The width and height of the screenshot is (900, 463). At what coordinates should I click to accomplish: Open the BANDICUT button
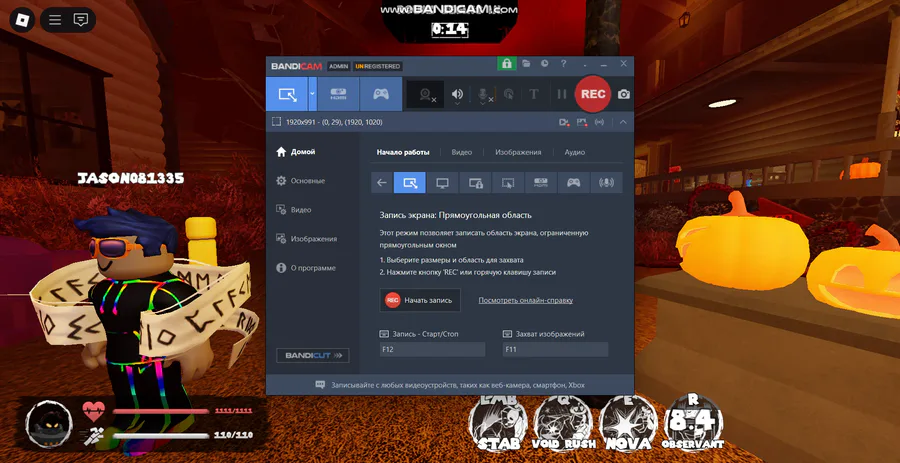[x=313, y=355]
